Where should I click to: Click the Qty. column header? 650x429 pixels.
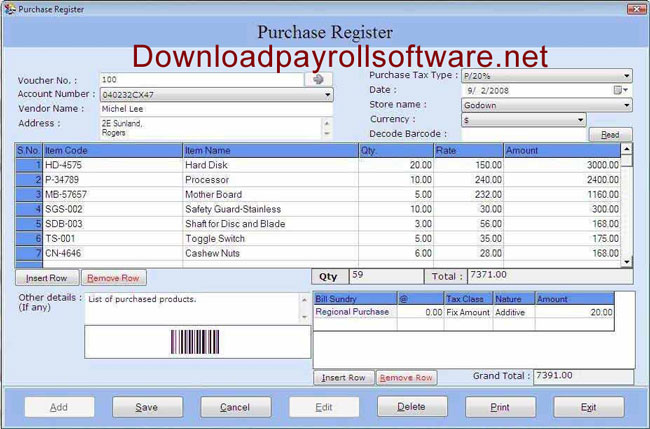tap(396, 150)
